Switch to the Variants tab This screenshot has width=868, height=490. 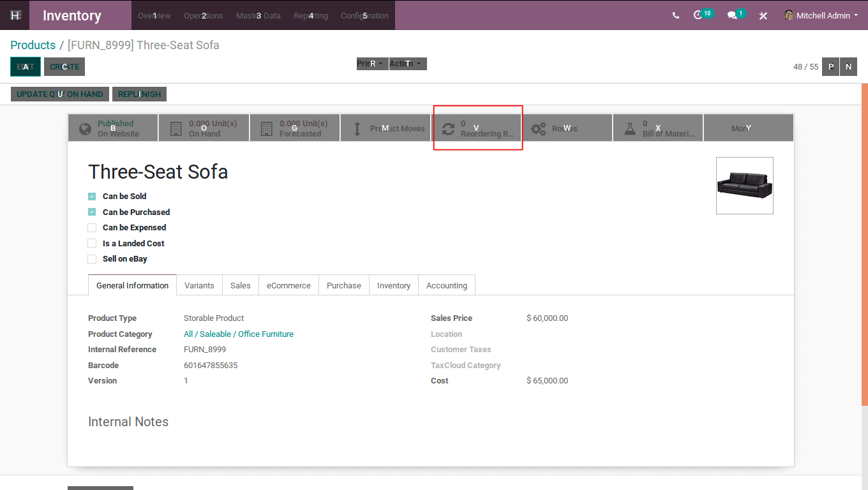[199, 285]
